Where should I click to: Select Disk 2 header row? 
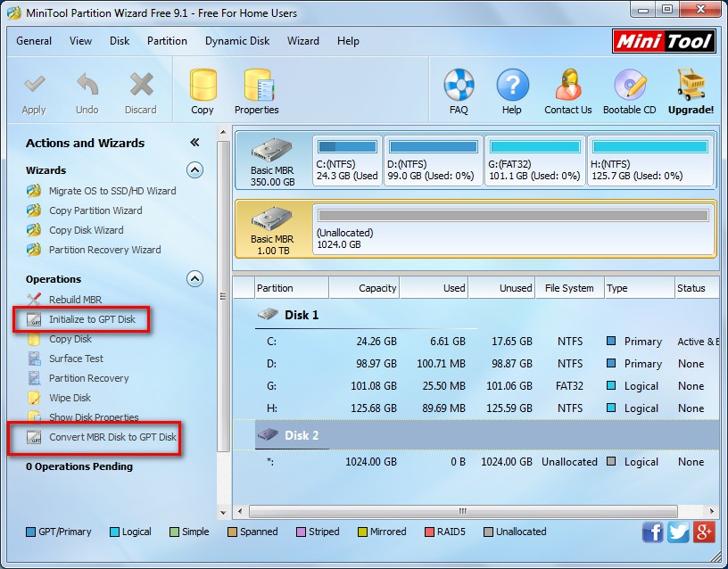click(x=476, y=435)
